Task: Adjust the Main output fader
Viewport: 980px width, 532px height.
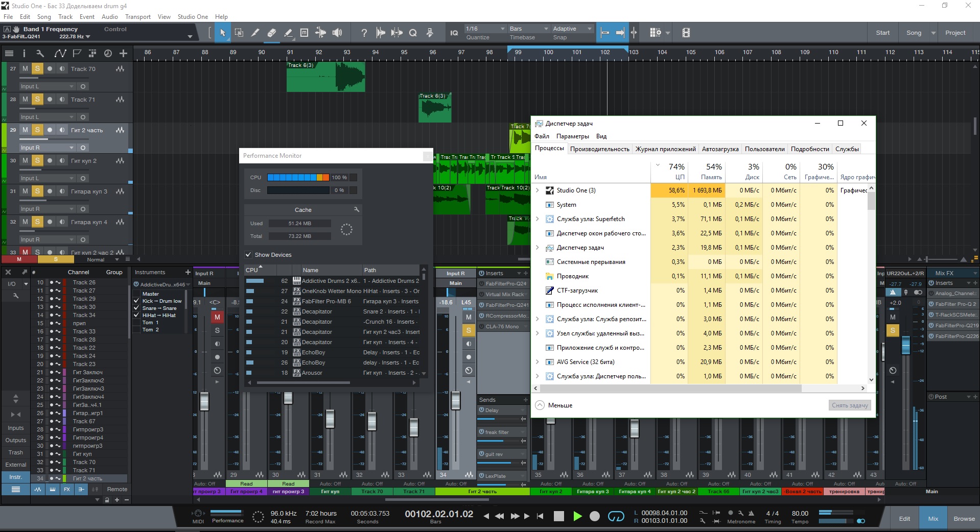Action: pos(905,346)
